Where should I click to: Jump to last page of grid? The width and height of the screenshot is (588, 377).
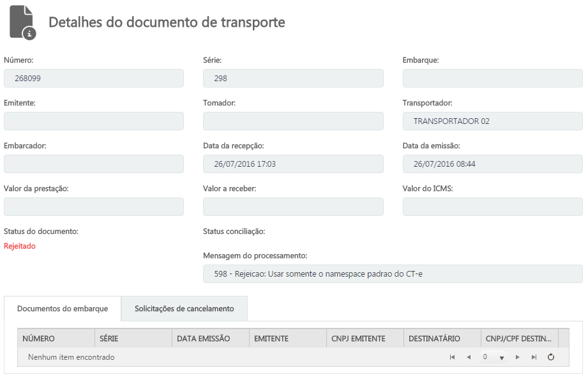pos(534,357)
